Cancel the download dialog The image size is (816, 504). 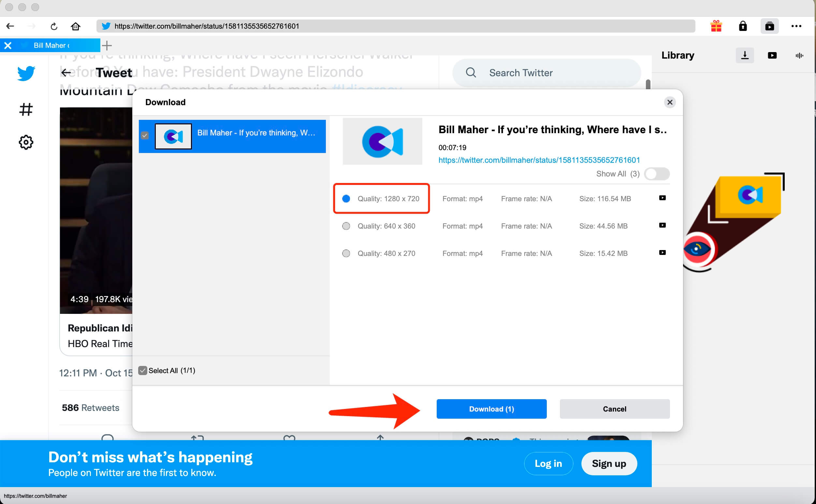(615, 409)
